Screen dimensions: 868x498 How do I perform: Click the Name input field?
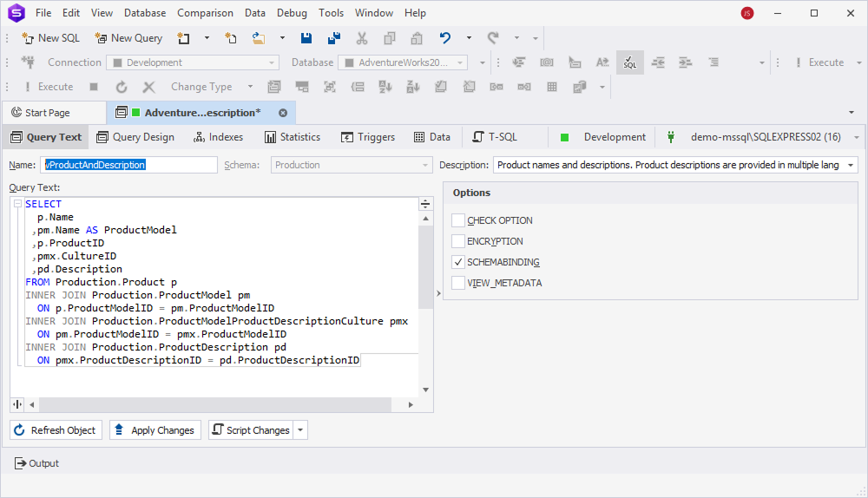(x=129, y=165)
